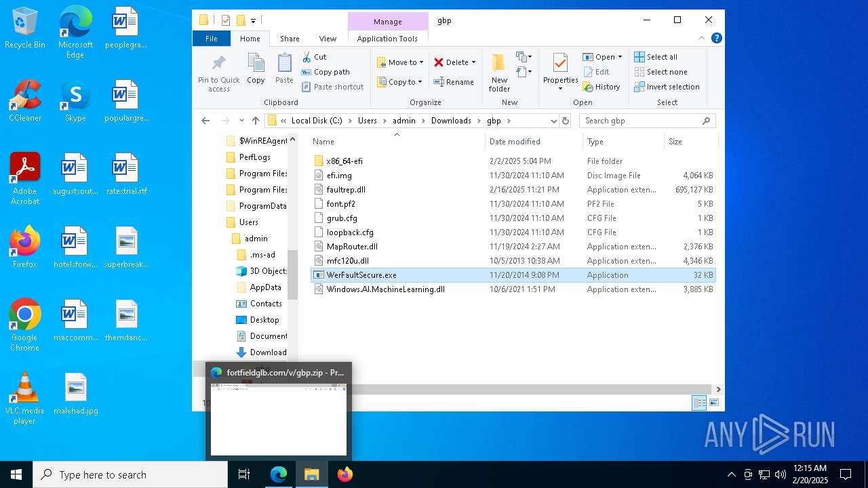The height and width of the screenshot is (488, 868).
Task: Select WerFaultSecure.exe file
Action: point(513,275)
